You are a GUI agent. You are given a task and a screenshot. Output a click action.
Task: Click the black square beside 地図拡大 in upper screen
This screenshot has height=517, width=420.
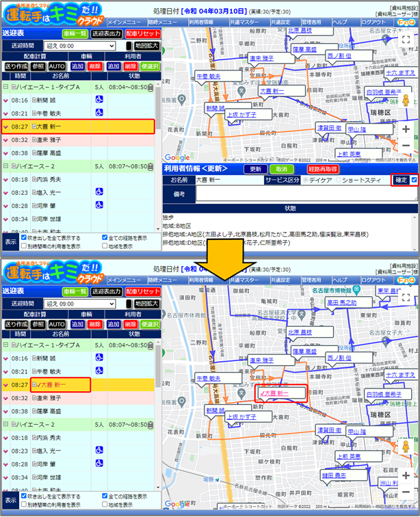pyautogui.click(x=129, y=46)
